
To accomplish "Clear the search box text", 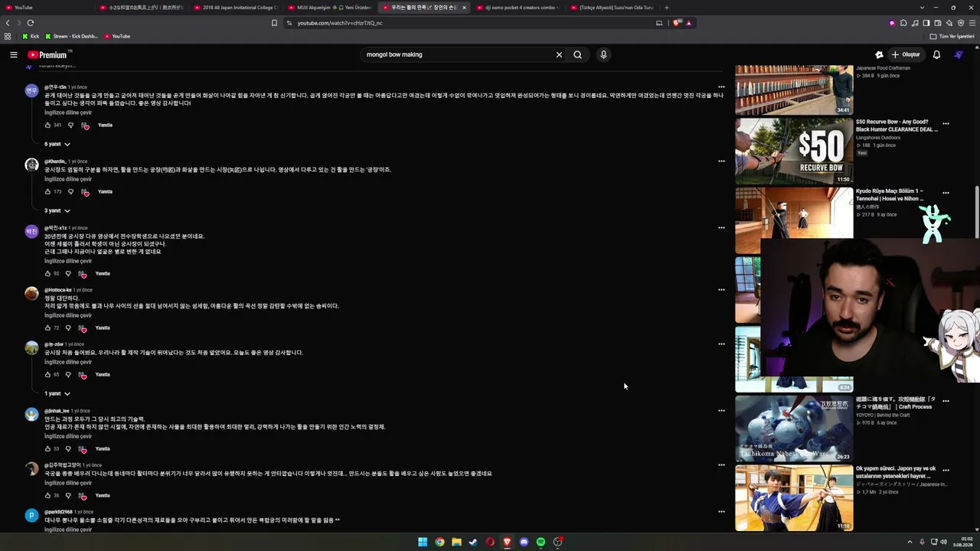I will point(559,54).
